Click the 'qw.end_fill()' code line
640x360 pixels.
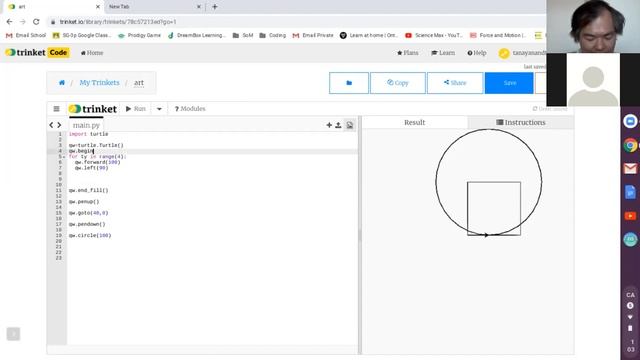89,190
